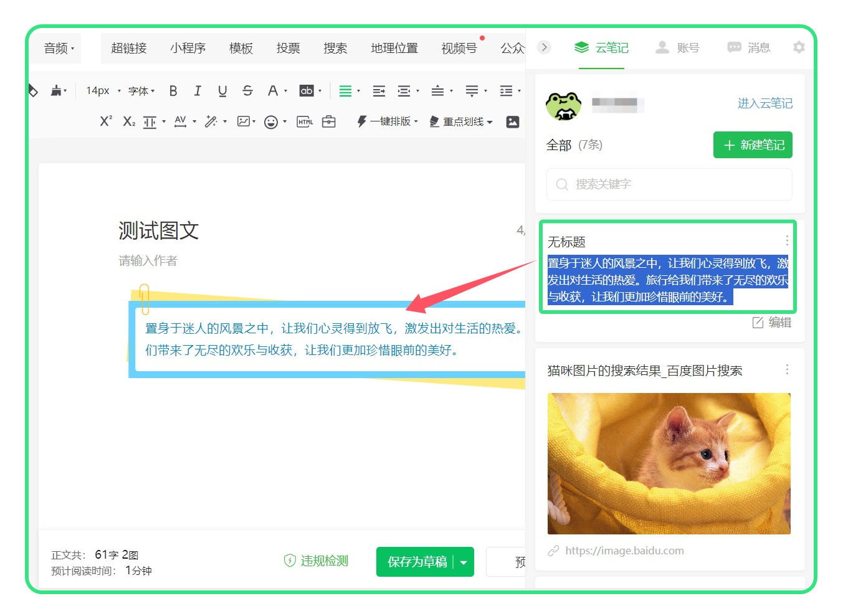Click the paragraph spacing after icon

coord(472,91)
